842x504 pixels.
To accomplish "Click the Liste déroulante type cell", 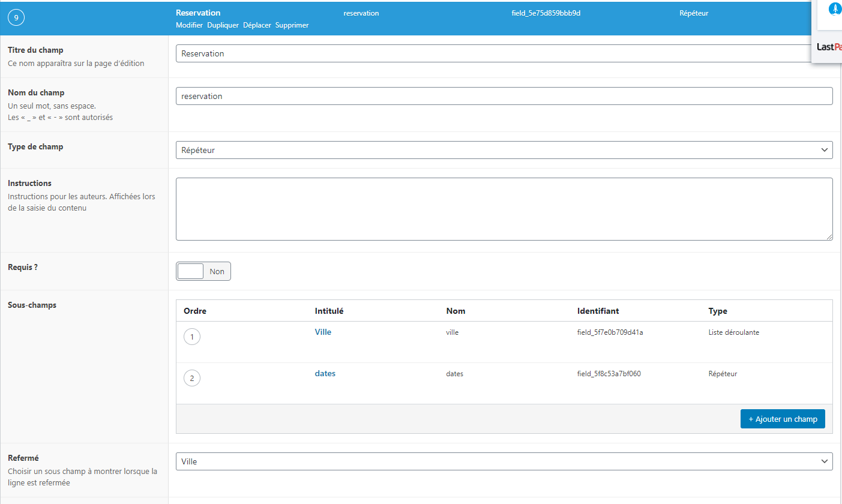I will [733, 332].
